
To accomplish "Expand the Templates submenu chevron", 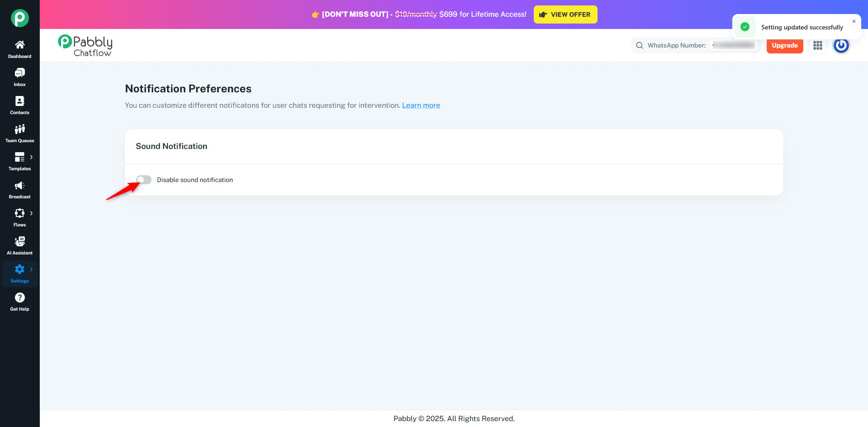I will pyautogui.click(x=31, y=157).
